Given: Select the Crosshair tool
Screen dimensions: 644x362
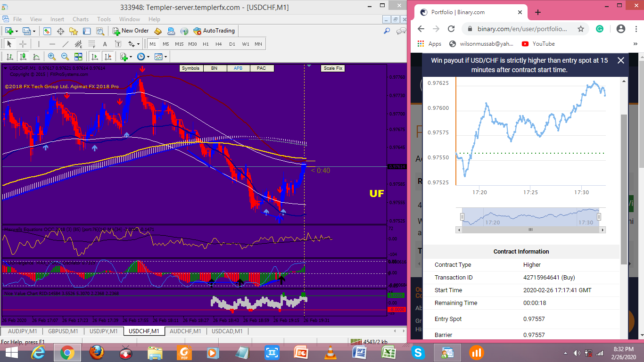Looking at the screenshot, I should (23, 44).
